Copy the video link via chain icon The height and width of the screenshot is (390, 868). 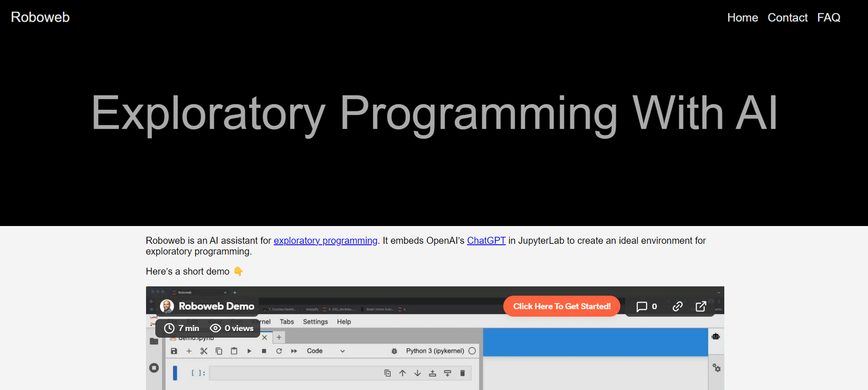coord(678,306)
